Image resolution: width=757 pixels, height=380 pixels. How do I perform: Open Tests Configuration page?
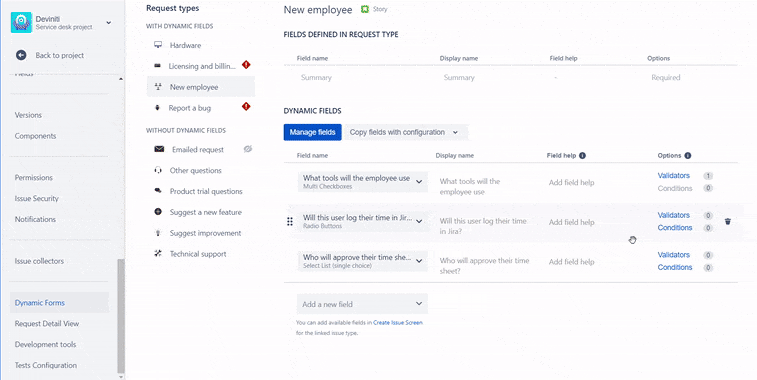(46, 365)
